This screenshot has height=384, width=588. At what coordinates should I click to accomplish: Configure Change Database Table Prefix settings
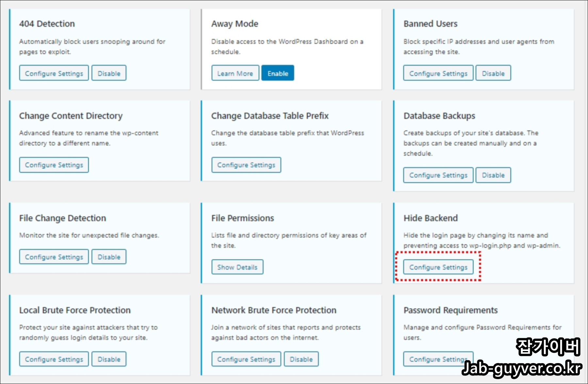tap(246, 165)
